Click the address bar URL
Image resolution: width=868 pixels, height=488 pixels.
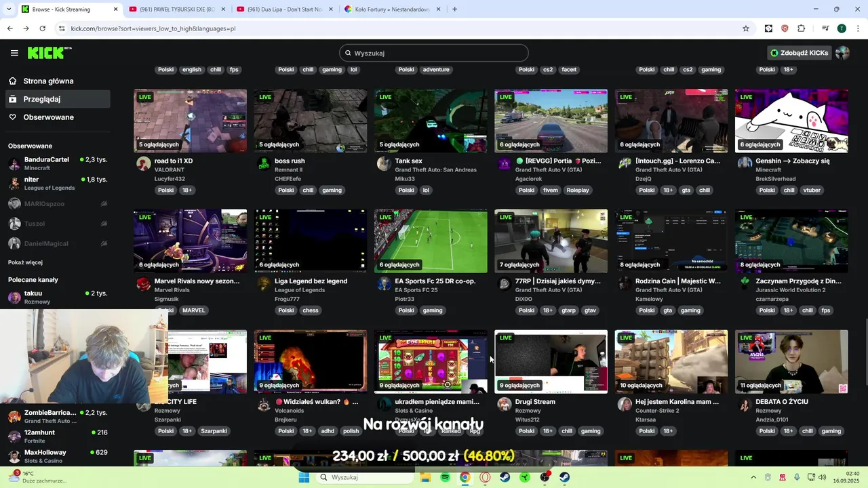153,28
